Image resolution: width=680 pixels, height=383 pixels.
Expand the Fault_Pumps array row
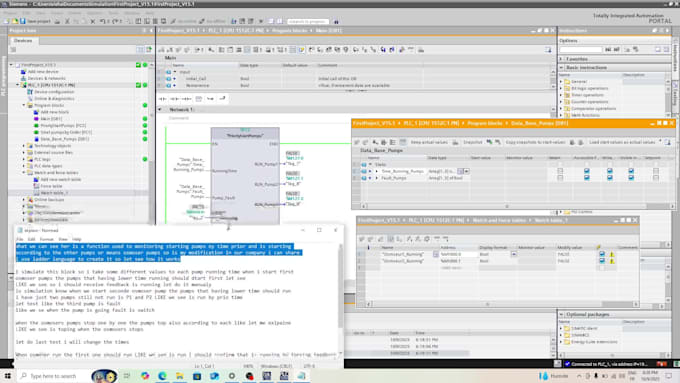376,178
